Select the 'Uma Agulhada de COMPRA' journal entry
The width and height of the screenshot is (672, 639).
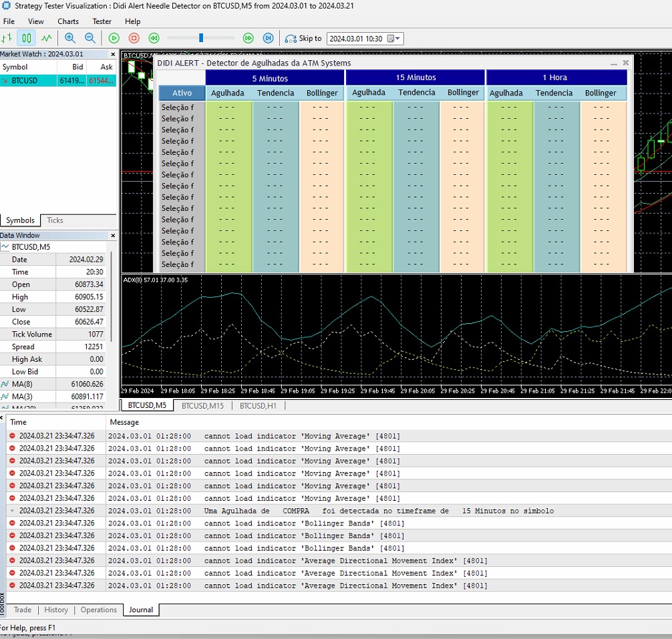coord(339,511)
